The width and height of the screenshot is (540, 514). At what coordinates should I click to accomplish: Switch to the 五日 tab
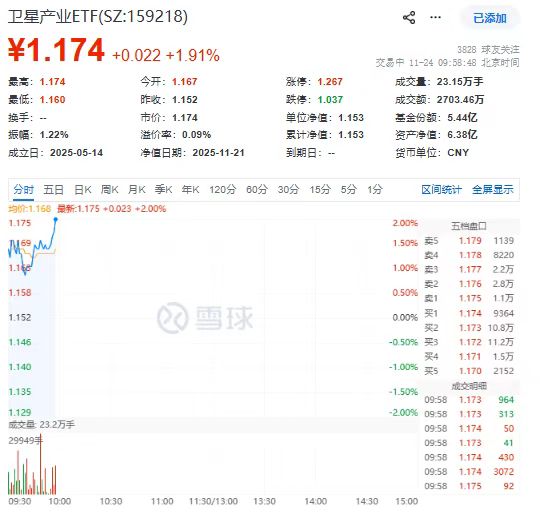coord(53,189)
